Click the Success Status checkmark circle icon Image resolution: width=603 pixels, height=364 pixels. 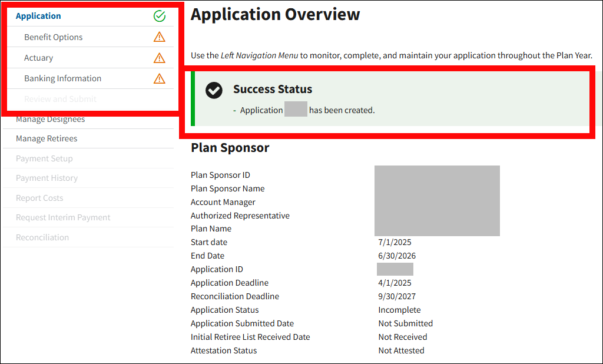pyautogui.click(x=214, y=90)
